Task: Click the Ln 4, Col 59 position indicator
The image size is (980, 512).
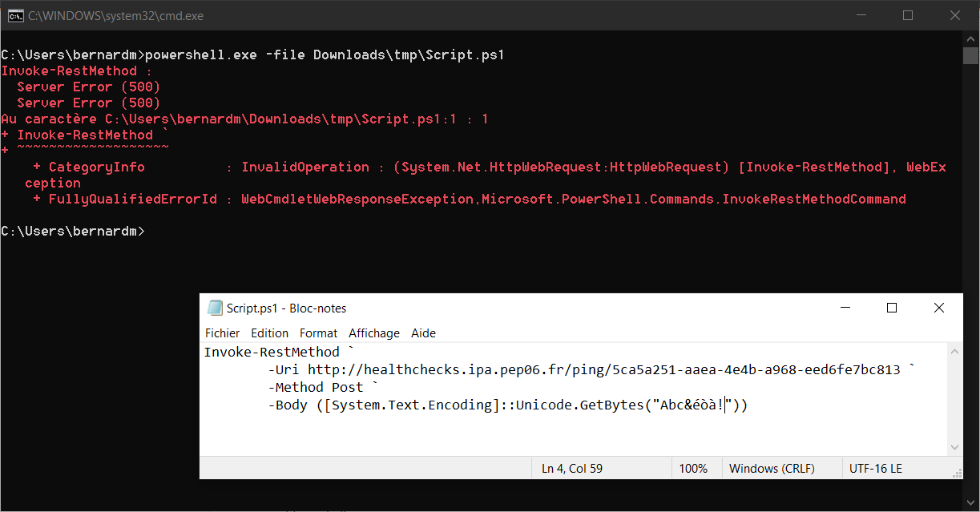Action: pyautogui.click(x=571, y=468)
